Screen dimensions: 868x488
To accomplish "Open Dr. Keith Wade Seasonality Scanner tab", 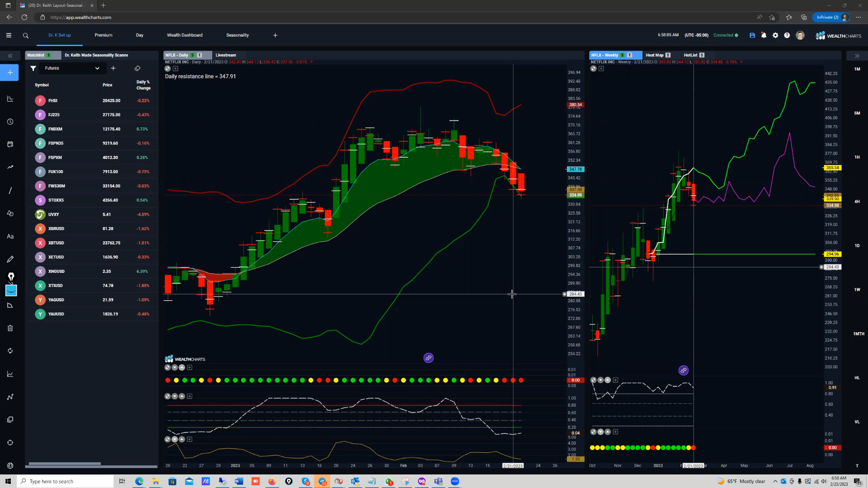I will click(96, 55).
